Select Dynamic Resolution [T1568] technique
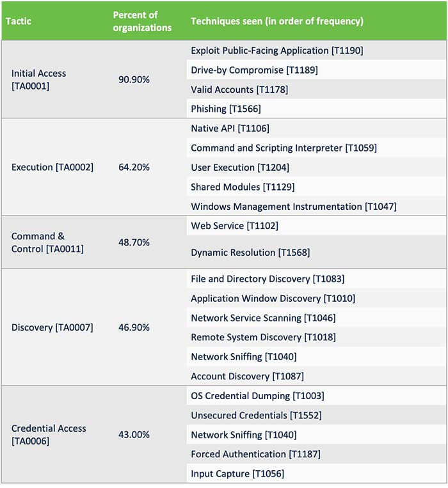The height and width of the screenshot is (488, 448). (x=250, y=253)
